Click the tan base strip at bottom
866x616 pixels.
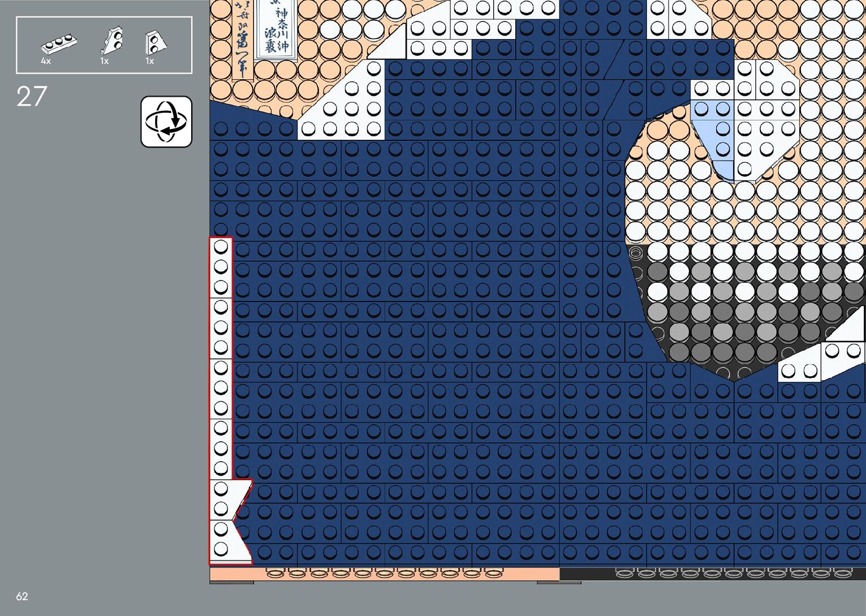385,574
